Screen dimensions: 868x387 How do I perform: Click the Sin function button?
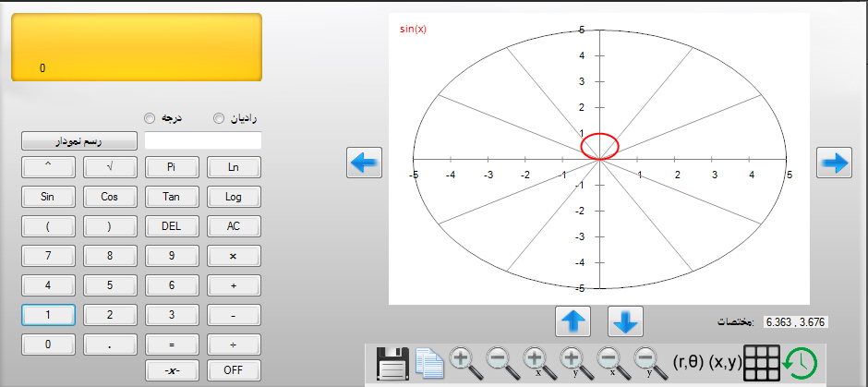click(x=48, y=197)
